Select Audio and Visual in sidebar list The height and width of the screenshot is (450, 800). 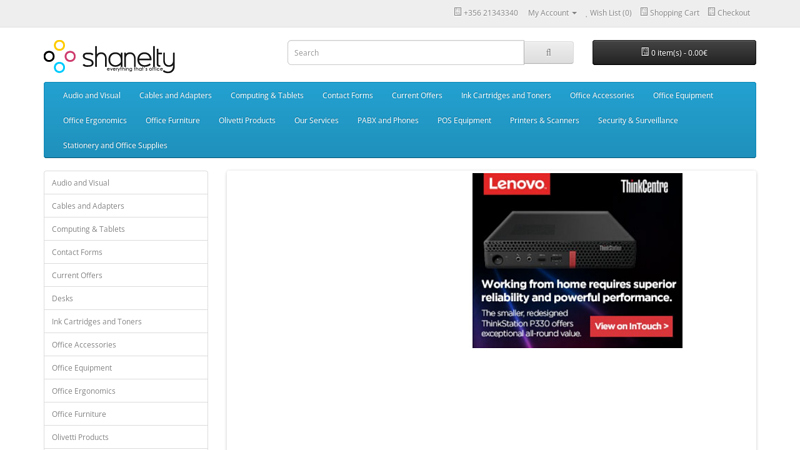[126, 183]
